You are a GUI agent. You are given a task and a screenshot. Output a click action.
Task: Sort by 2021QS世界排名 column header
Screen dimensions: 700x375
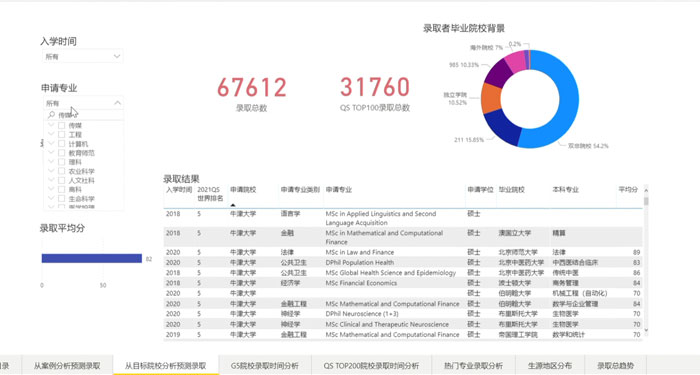[x=210, y=194]
